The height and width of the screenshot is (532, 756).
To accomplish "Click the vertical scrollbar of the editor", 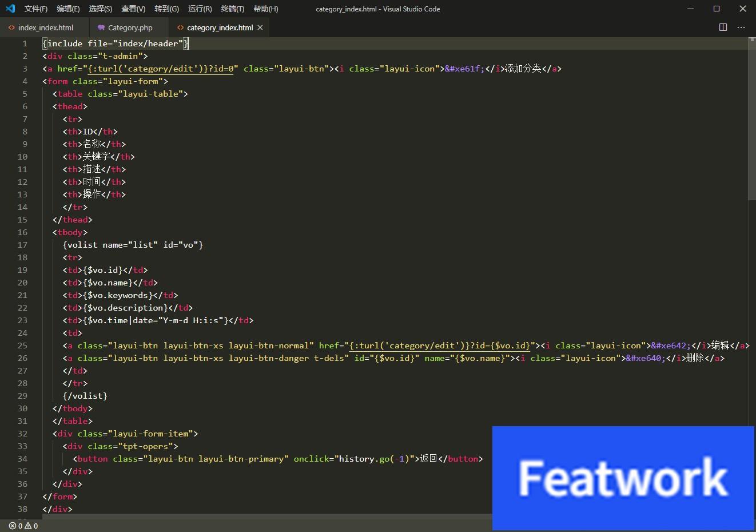I will [752, 119].
